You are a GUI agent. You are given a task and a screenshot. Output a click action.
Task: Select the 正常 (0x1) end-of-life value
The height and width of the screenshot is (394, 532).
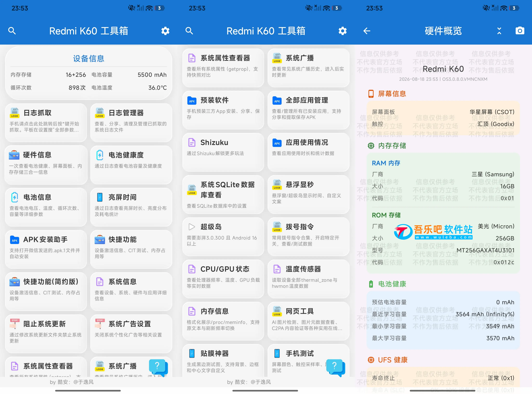pos(501,378)
